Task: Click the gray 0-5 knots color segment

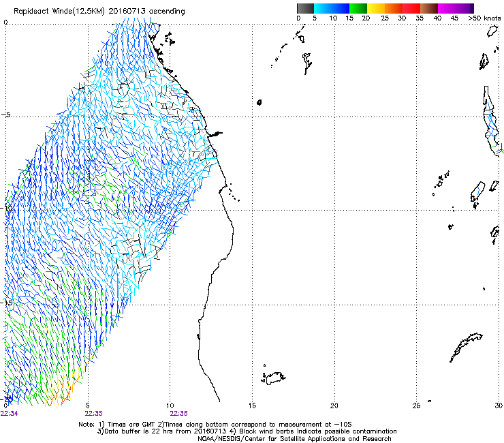Action: click(305, 8)
